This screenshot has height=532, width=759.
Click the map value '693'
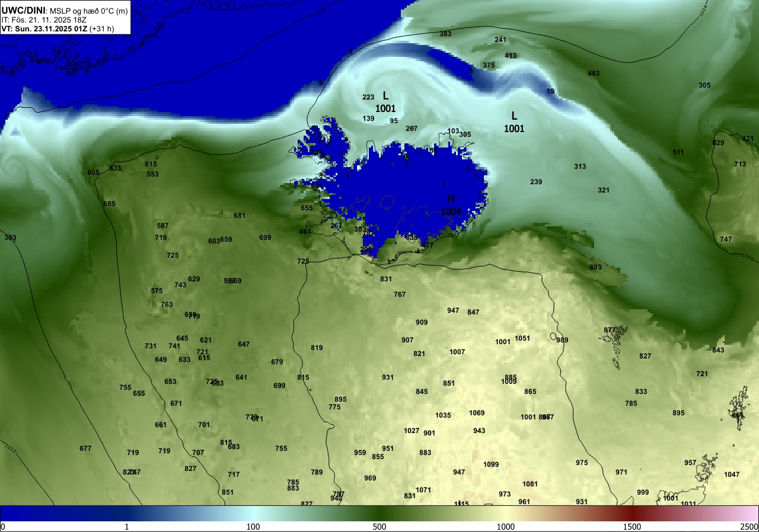pos(595,267)
